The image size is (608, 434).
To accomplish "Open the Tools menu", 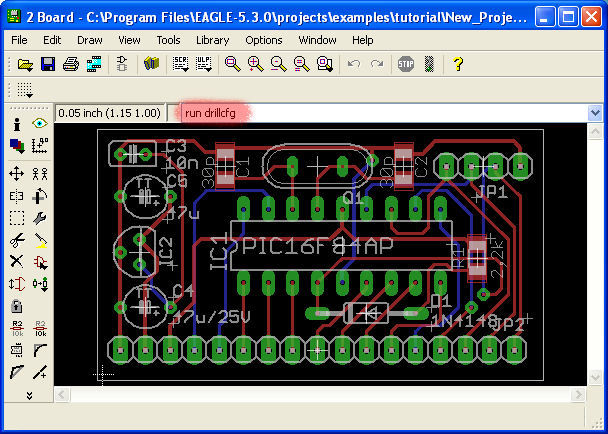I will [168, 40].
